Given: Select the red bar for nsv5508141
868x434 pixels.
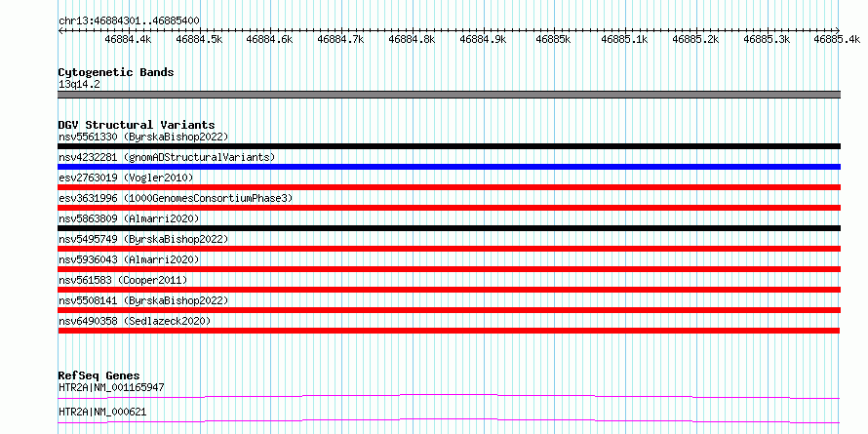Looking at the screenshot, I should pyautogui.click(x=450, y=310).
